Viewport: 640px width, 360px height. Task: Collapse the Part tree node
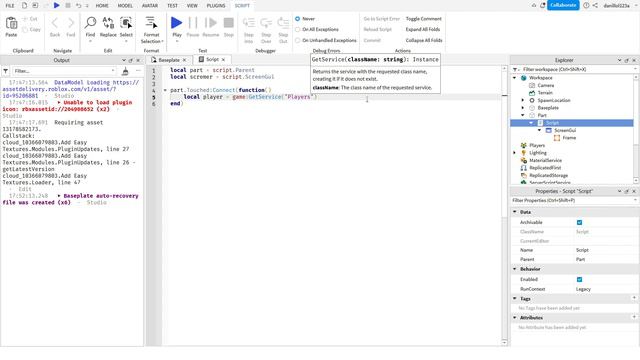tap(523, 115)
